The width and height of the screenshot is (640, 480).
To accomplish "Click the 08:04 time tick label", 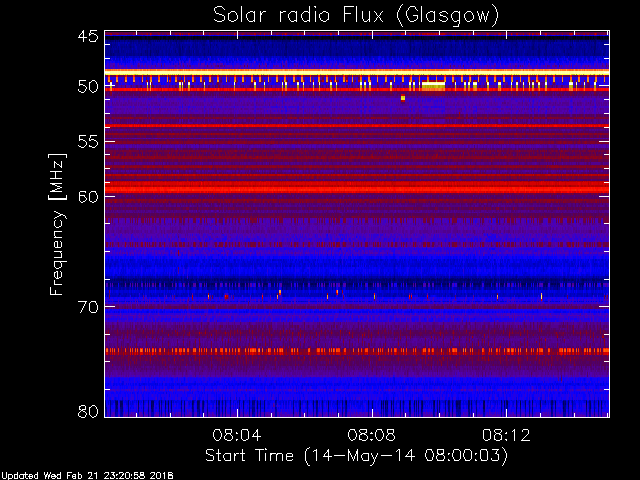I will coord(237,435).
